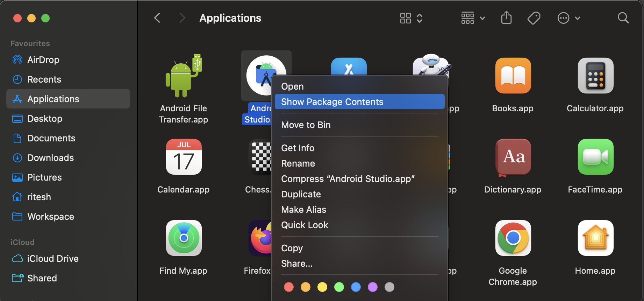The width and height of the screenshot is (644, 301).
Task: Open Pictures in the sidebar
Action: click(x=68, y=177)
